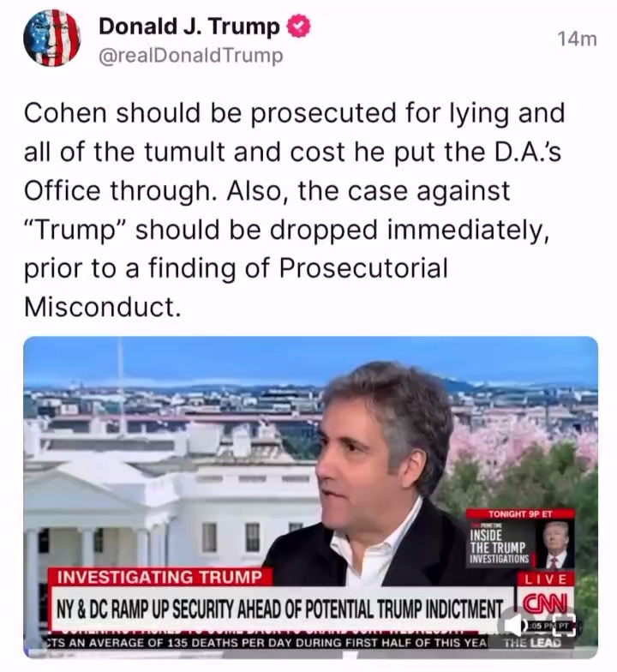Play the embedded CNN video clip

pyautogui.click(x=310, y=497)
